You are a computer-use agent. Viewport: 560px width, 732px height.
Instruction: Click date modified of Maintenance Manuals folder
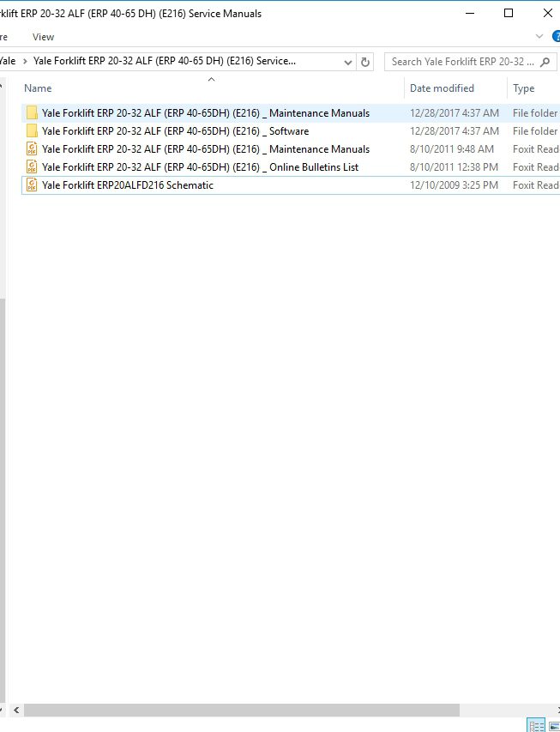pos(455,113)
